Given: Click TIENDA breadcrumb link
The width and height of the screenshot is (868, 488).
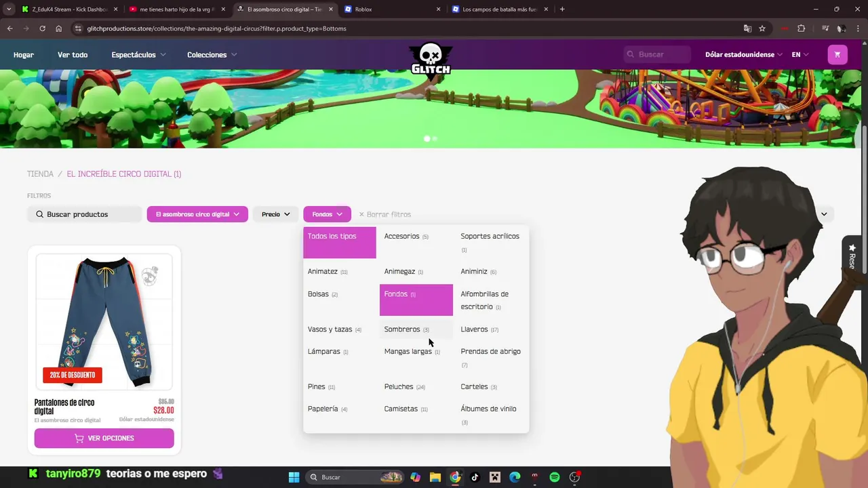Looking at the screenshot, I should tap(40, 174).
